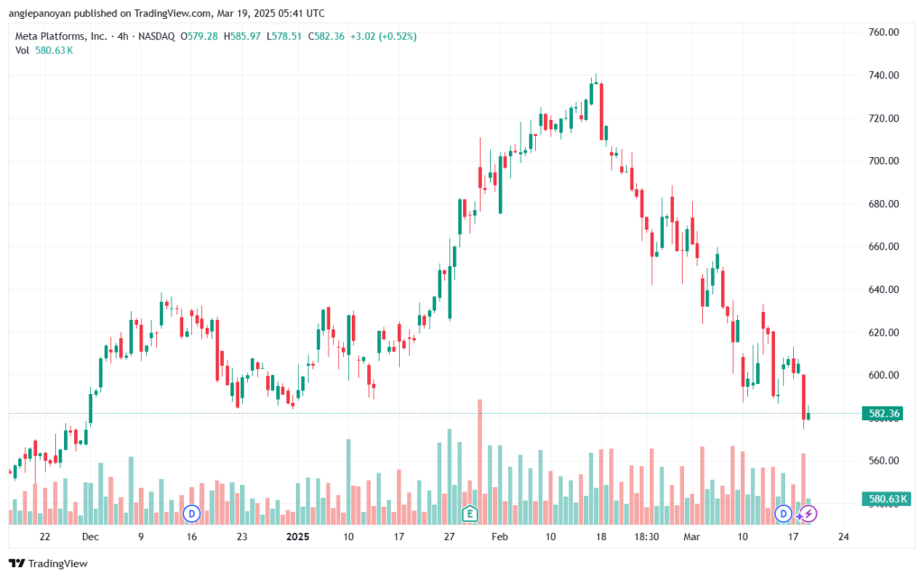Image resolution: width=924 pixels, height=578 pixels.
Task: Click the 9 date label on time axis
Action: coord(141,537)
